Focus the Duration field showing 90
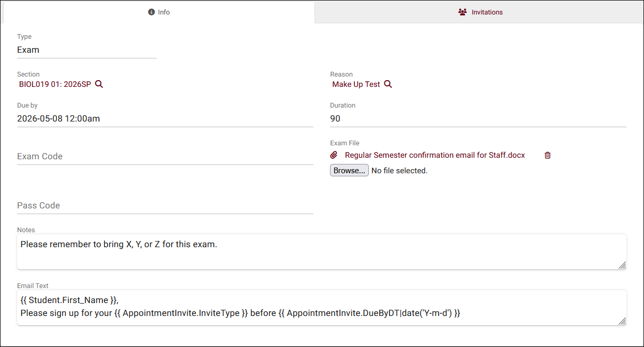 (x=477, y=118)
